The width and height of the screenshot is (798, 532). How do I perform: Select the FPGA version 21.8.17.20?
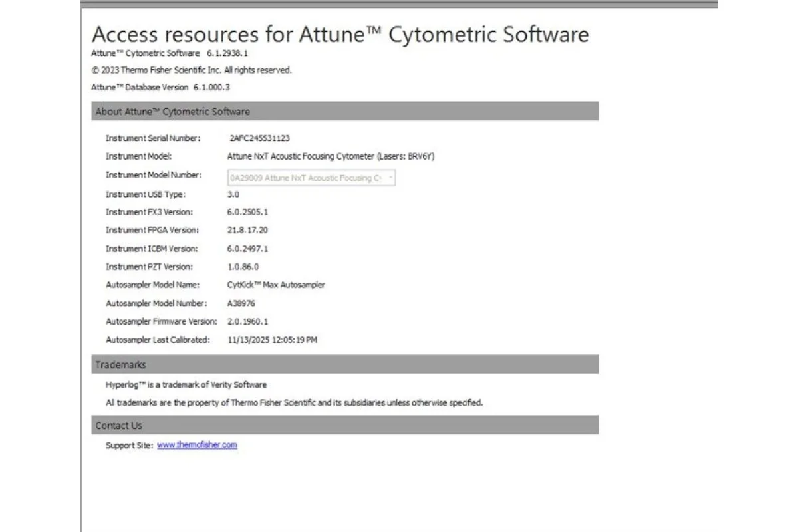tap(247, 230)
